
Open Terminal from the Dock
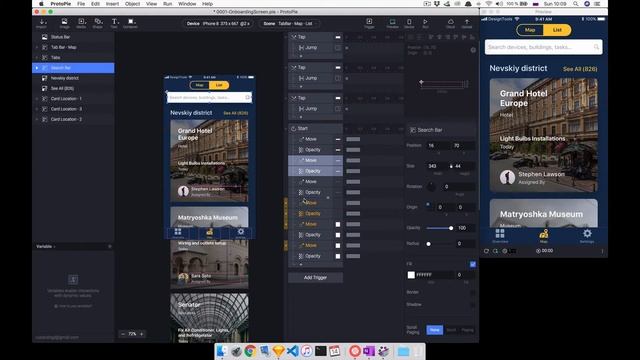(x=321, y=351)
